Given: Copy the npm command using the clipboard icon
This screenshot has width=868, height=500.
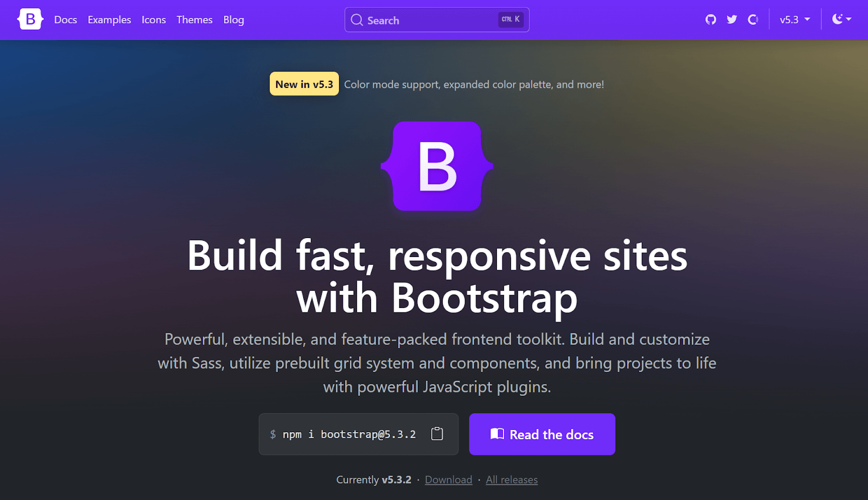Looking at the screenshot, I should point(437,433).
